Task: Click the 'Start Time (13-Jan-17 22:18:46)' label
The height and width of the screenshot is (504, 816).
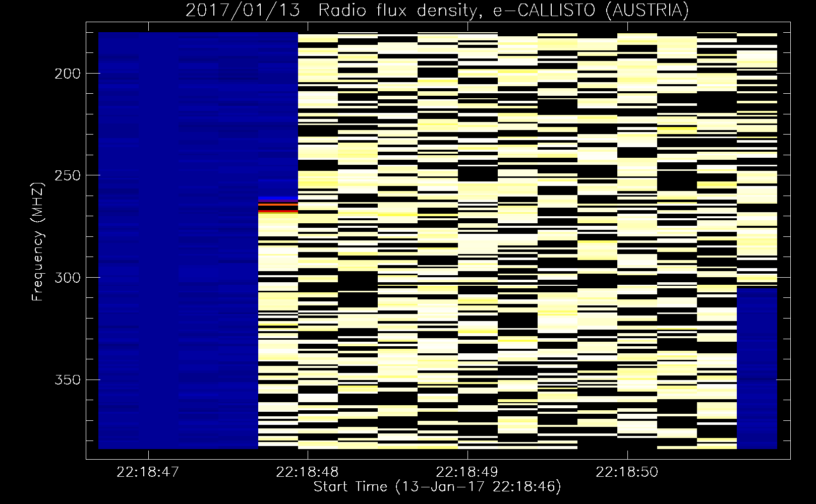Action: click(x=437, y=487)
